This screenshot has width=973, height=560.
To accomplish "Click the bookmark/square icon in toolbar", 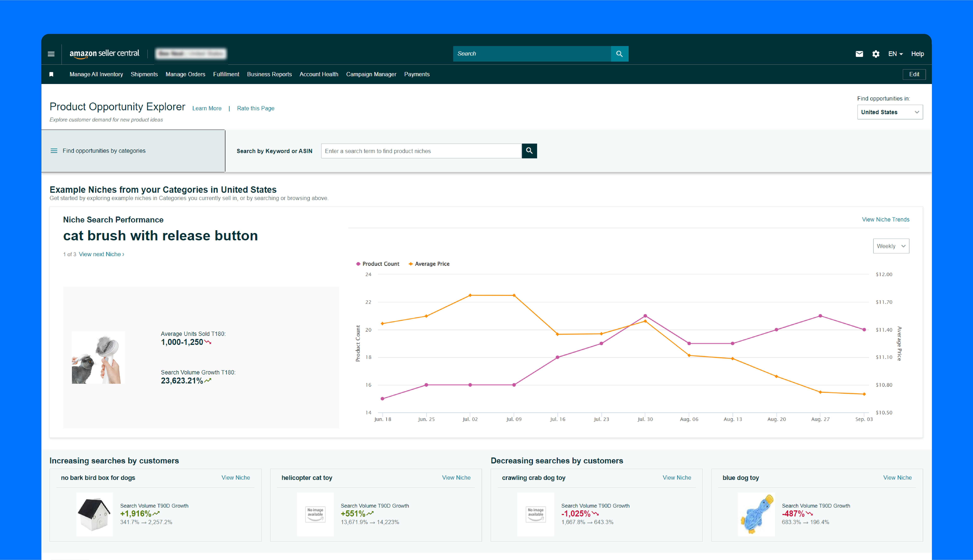I will point(52,74).
